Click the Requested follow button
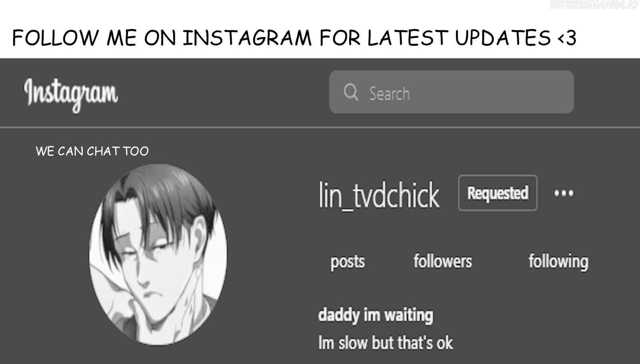Viewport: 640px width, 364px height. (498, 193)
